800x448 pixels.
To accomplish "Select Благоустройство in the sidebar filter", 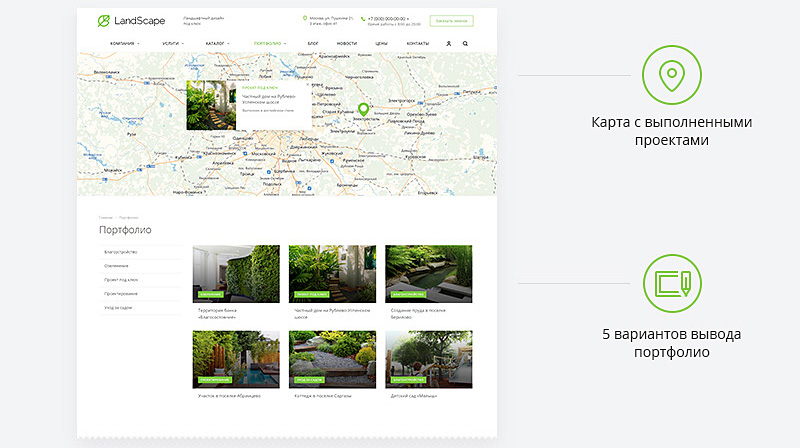I will tap(121, 252).
